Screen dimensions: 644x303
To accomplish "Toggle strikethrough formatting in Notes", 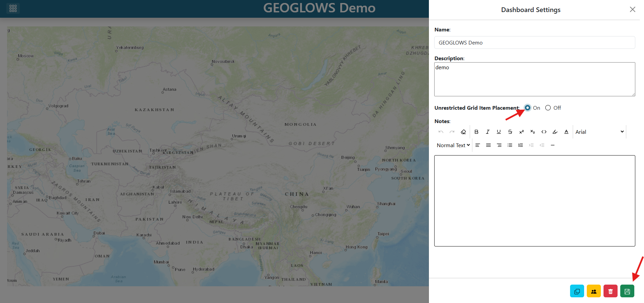I will click(510, 132).
